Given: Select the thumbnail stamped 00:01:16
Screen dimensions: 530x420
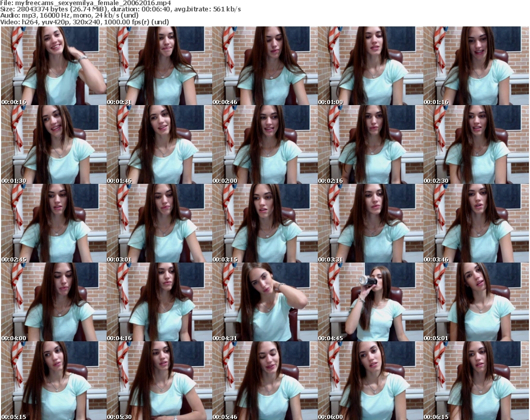Looking at the screenshot, I should click(x=476, y=66).
